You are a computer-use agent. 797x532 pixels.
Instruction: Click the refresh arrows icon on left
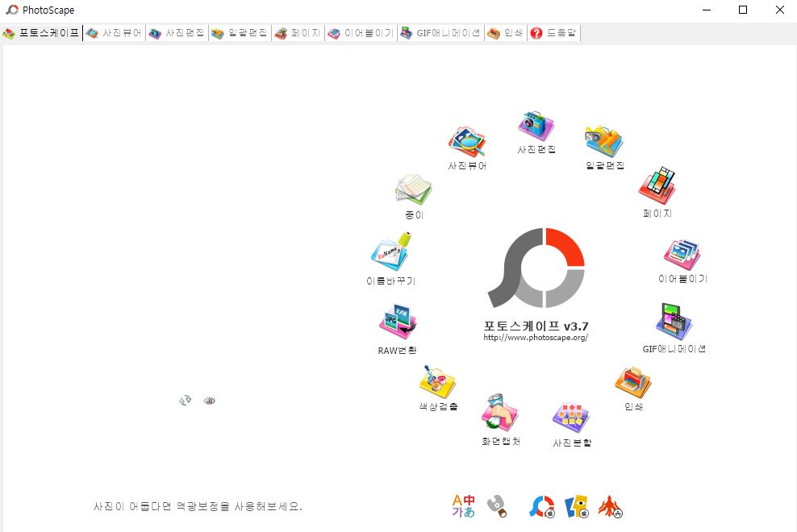click(x=185, y=401)
